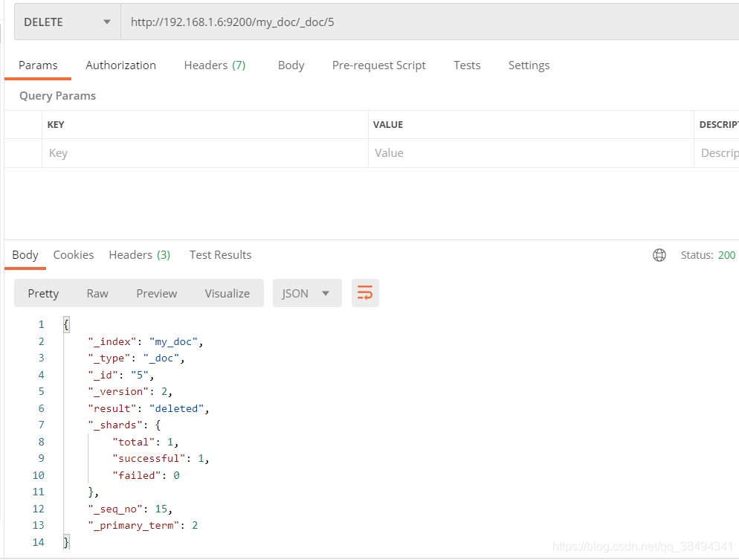
Task: Click the globe network icon
Action: 659,255
